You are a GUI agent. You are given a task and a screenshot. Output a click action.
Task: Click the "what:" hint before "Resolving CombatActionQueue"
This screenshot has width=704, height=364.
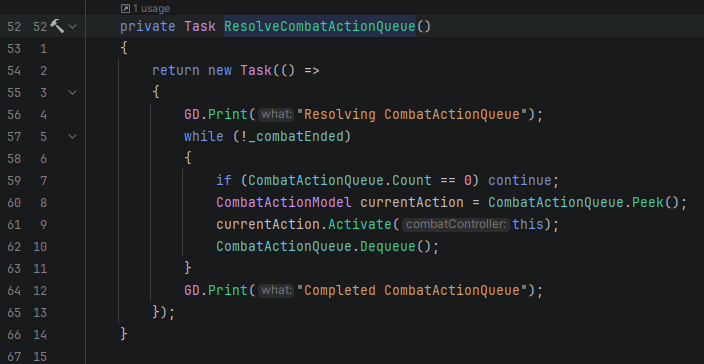point(276,115)
